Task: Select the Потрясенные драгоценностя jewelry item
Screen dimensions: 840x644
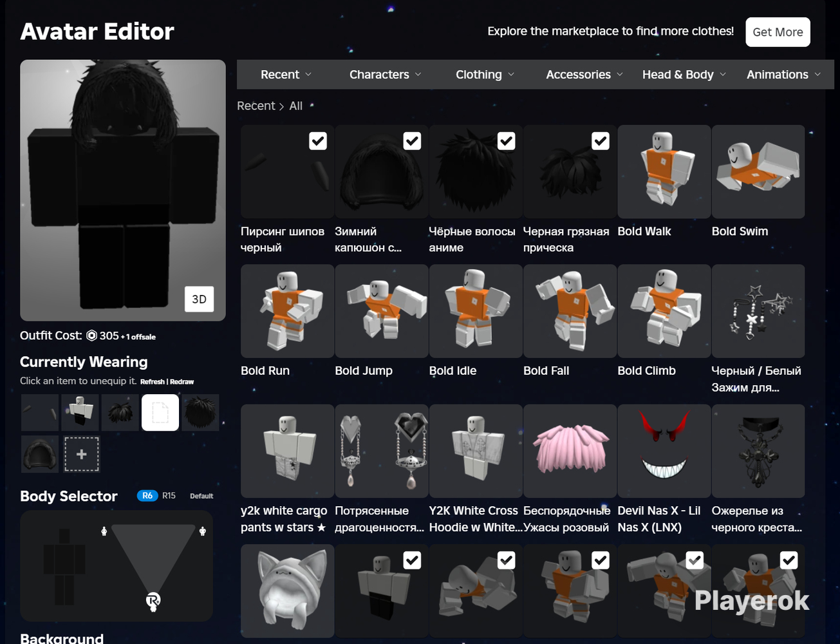Action: pos(382,451)
